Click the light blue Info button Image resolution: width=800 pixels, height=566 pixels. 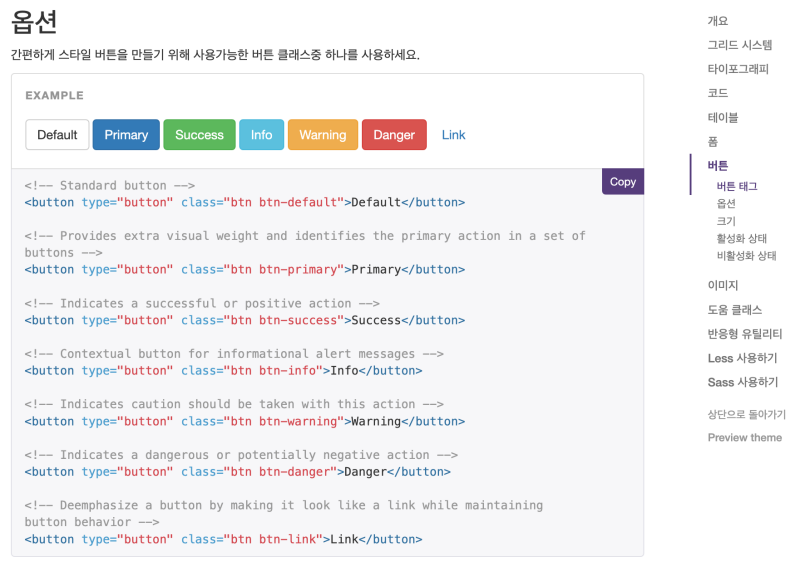(261, 135)
